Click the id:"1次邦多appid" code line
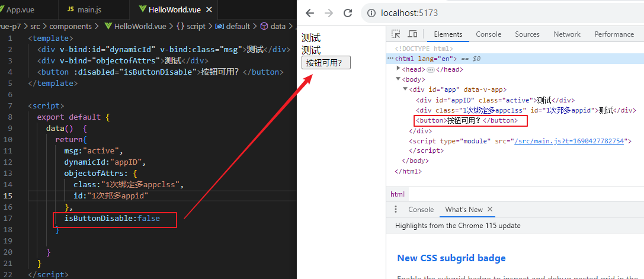This screenshot has height=279, width=644. (110, 195)
